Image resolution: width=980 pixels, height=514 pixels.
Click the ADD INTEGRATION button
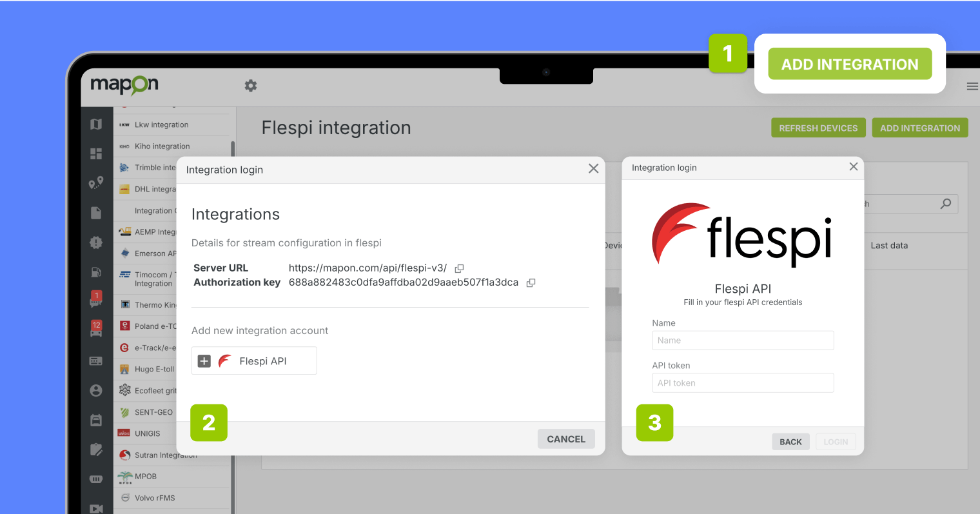850,64
